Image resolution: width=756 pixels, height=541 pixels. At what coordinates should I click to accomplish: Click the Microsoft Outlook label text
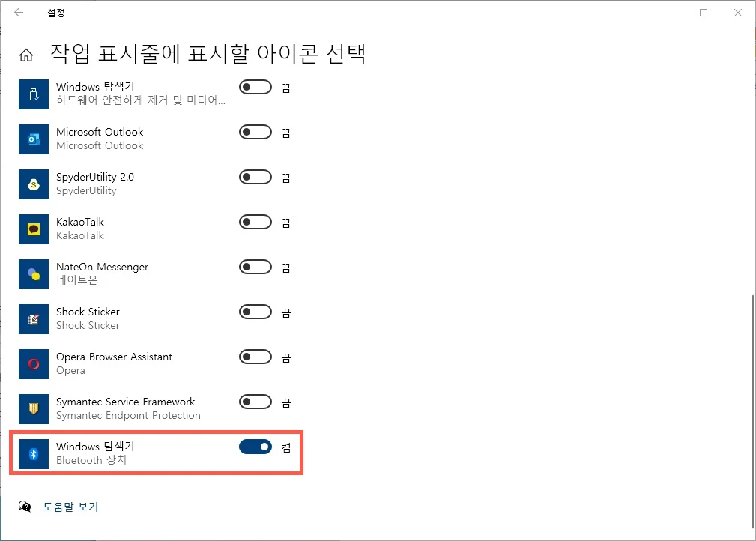click(100, 132)
